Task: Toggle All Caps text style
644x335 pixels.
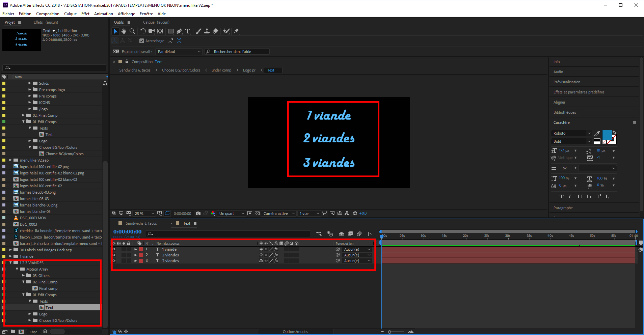Action: click(580, 196)
